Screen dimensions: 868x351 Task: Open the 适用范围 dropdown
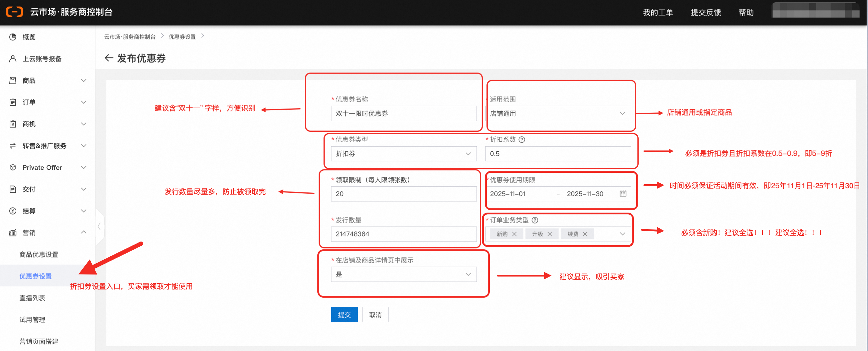[x=558, y=113]
